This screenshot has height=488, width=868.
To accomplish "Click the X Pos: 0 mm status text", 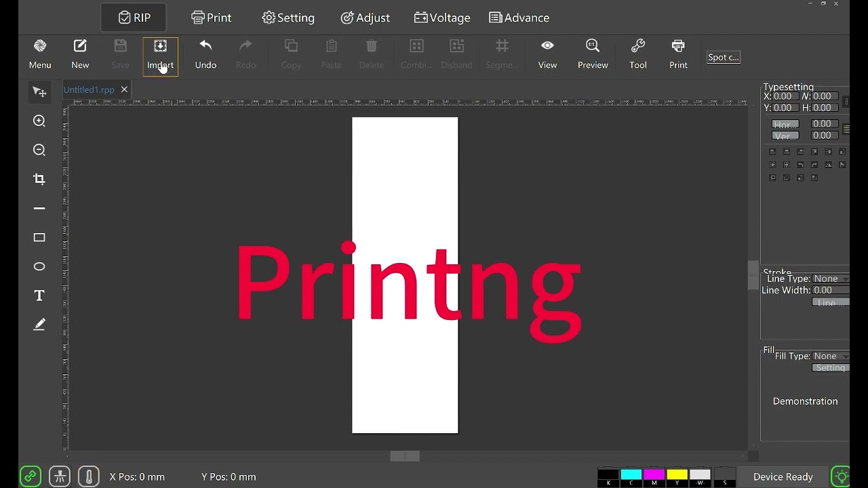I will point(137,477).
